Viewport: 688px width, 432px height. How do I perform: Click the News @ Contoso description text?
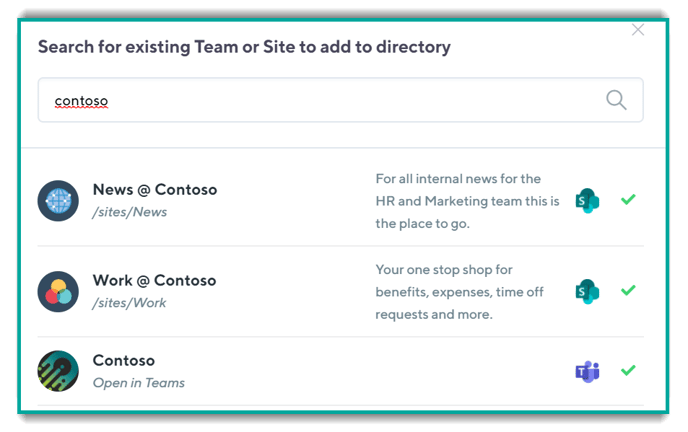point(459,201)
